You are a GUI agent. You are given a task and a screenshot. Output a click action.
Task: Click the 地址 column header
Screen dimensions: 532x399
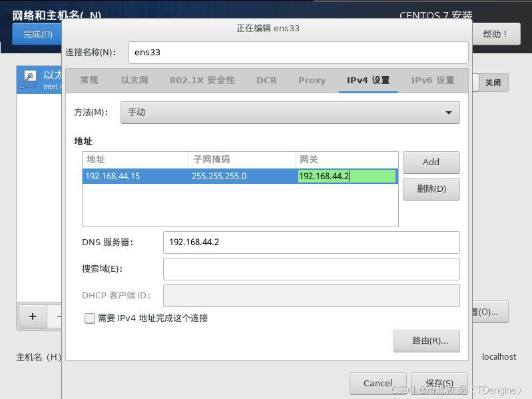tap(135, 159)
